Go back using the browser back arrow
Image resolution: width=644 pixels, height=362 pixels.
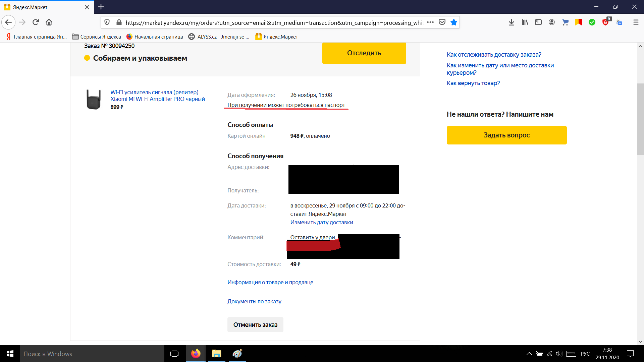pyautogui.click(x=9, y=22)
